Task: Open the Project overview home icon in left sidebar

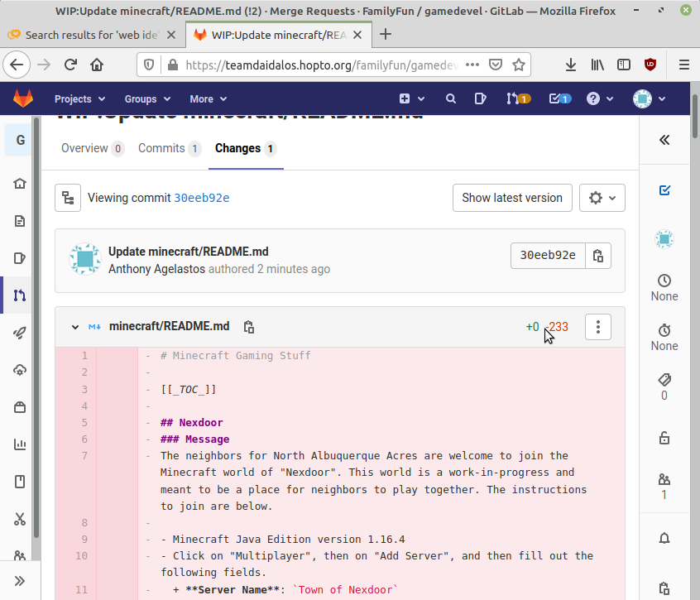Action: click(20, 184)
